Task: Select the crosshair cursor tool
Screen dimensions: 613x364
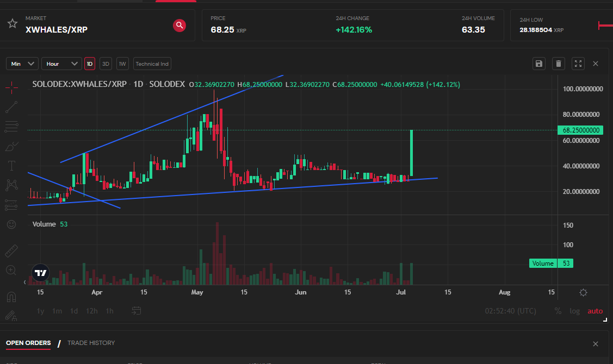Action: pyautogui.click(x=12, y=87)
